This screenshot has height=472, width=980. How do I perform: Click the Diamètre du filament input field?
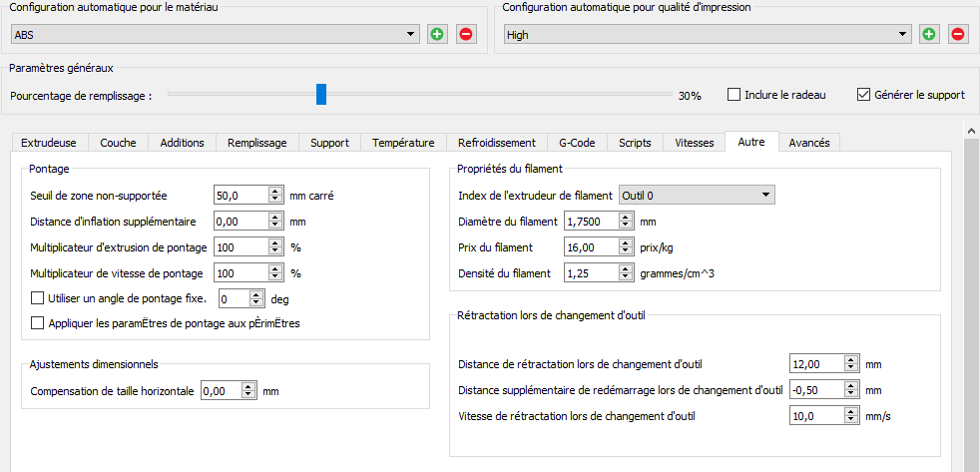coord(591,221)
